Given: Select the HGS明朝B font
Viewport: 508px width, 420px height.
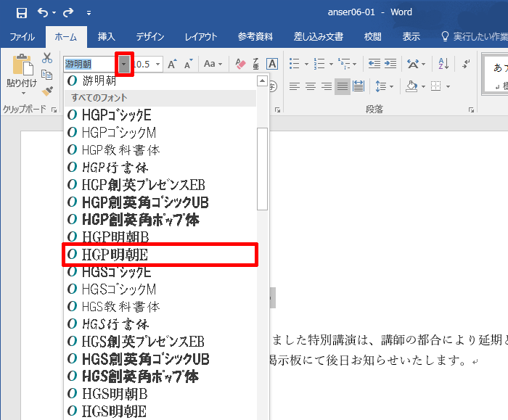Looking at the screenshot, I should (160, 394).
